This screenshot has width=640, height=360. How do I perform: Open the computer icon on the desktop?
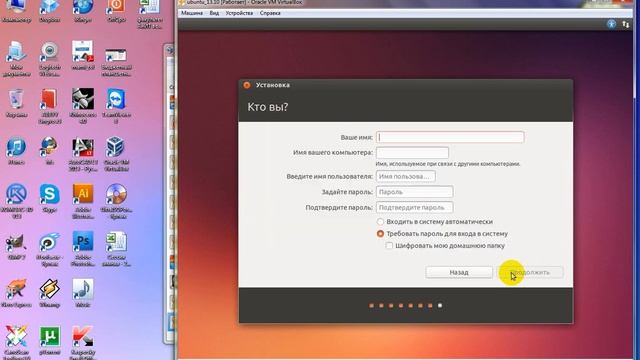[16, 10]
